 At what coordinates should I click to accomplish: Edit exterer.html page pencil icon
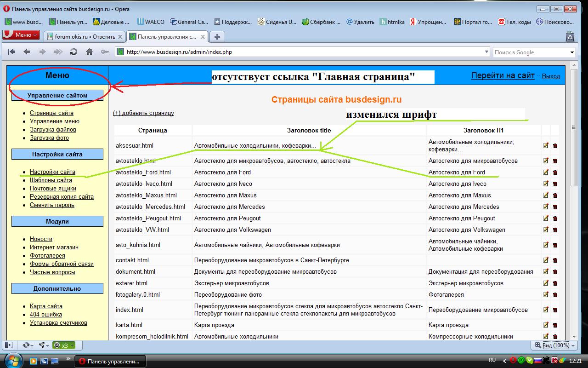tap(546, 283)
